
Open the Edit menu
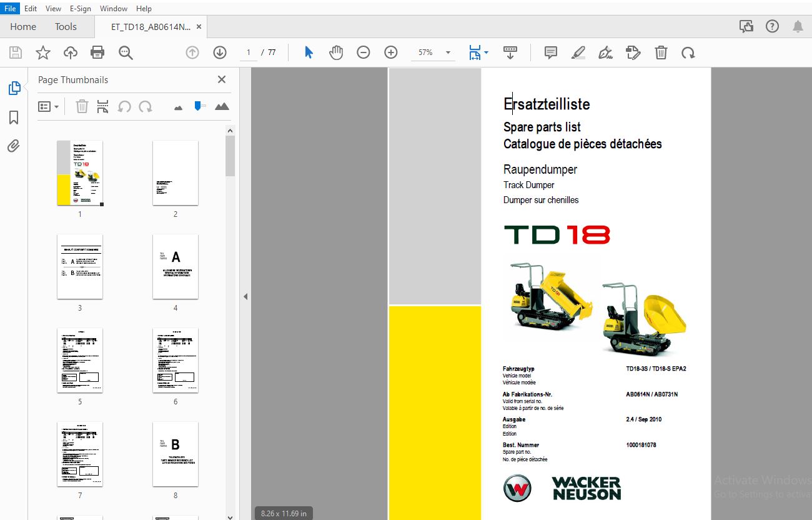point(31,9)
